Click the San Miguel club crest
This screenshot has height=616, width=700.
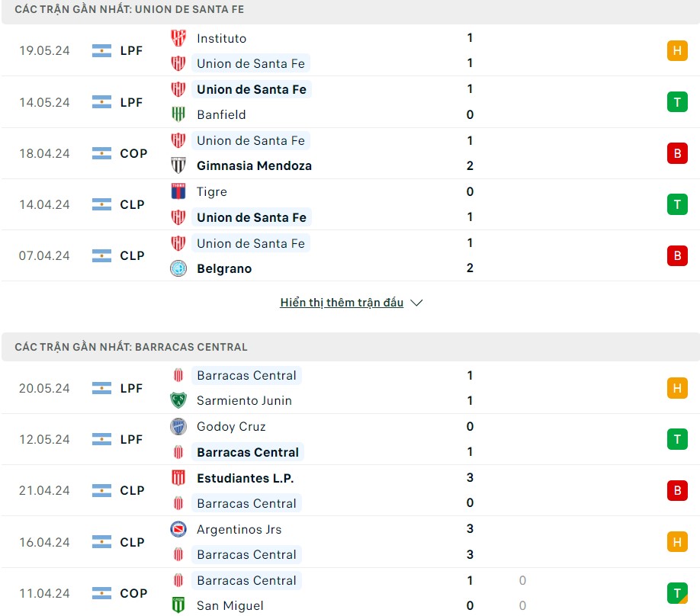(x=178, y=605)
